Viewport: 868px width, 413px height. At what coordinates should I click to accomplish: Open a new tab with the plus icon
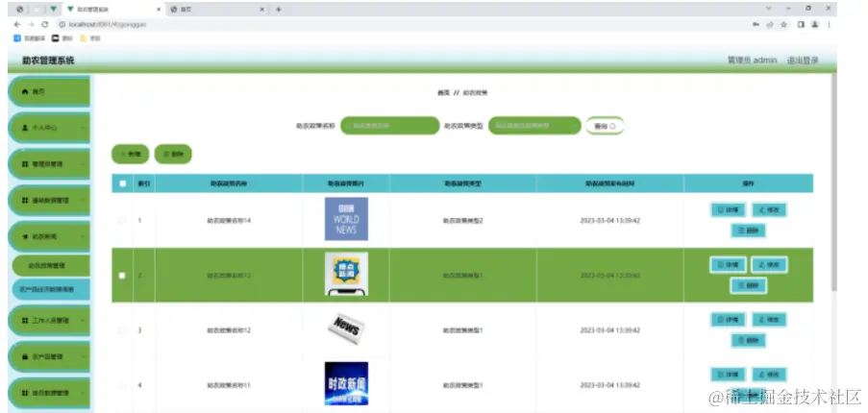(279, 10)
